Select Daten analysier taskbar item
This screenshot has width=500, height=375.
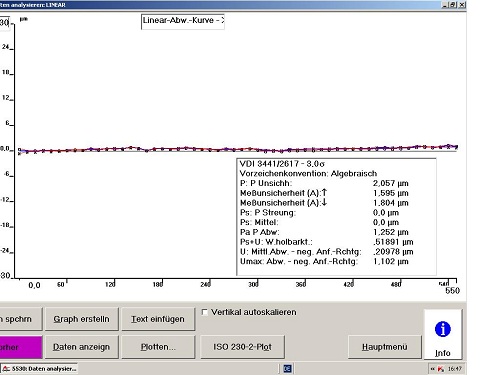click(x=39, y=369)
